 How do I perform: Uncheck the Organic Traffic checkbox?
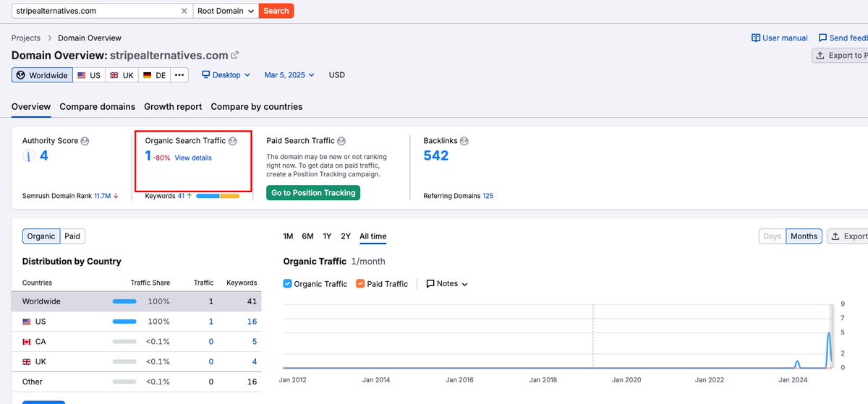287,284
